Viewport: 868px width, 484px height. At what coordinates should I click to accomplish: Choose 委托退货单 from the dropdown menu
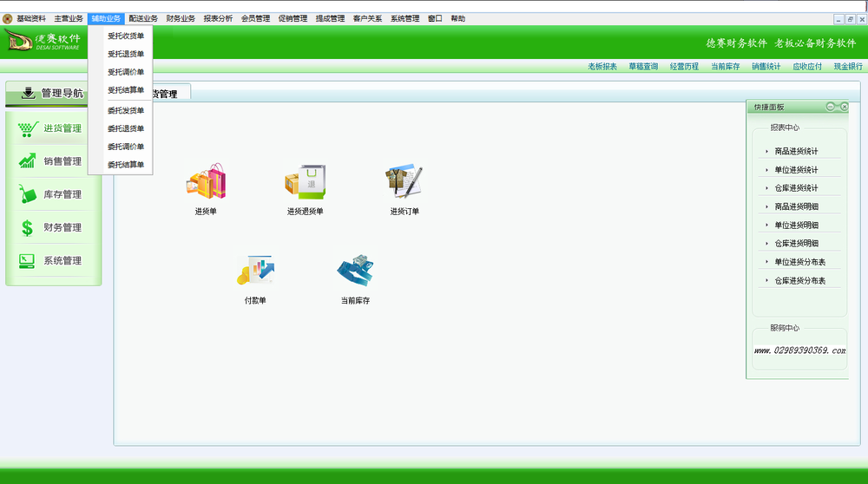tap(126, 129)
